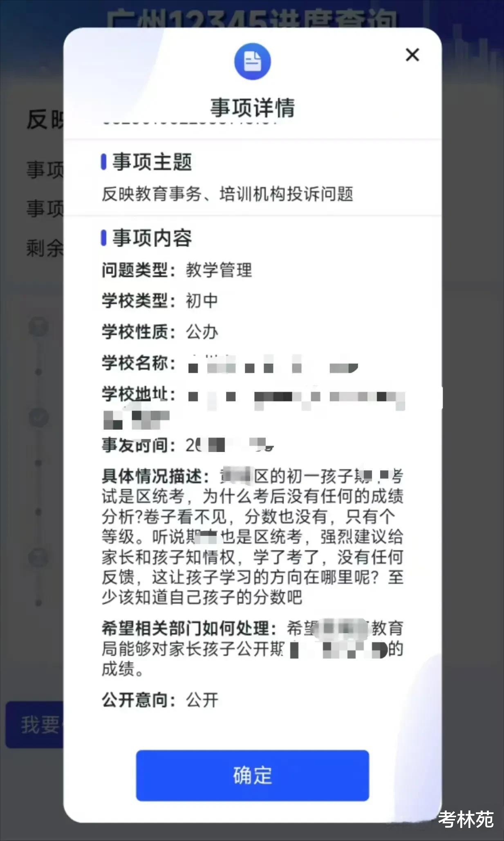Screen dimensions: 504x841
Task: Click the third dimmed progress step icon
Action: (x=38, y=558)
